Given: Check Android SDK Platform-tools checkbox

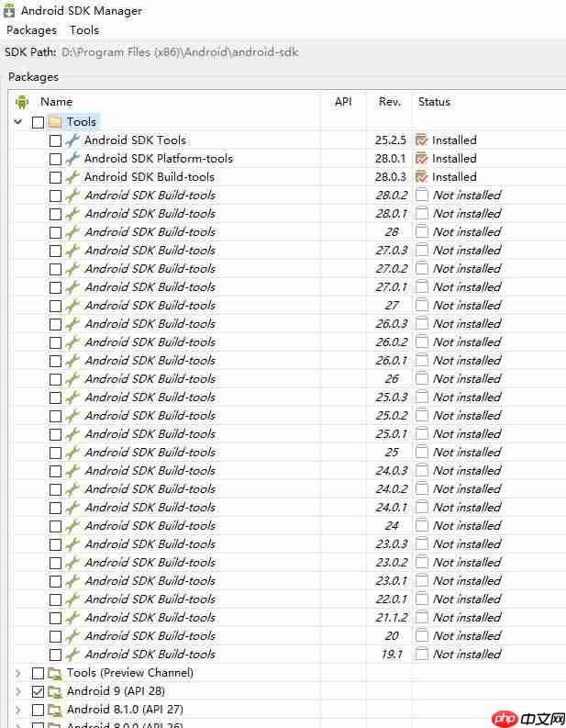Looking at the screenshot, I should pyautogui.click(x=55, y=159).
